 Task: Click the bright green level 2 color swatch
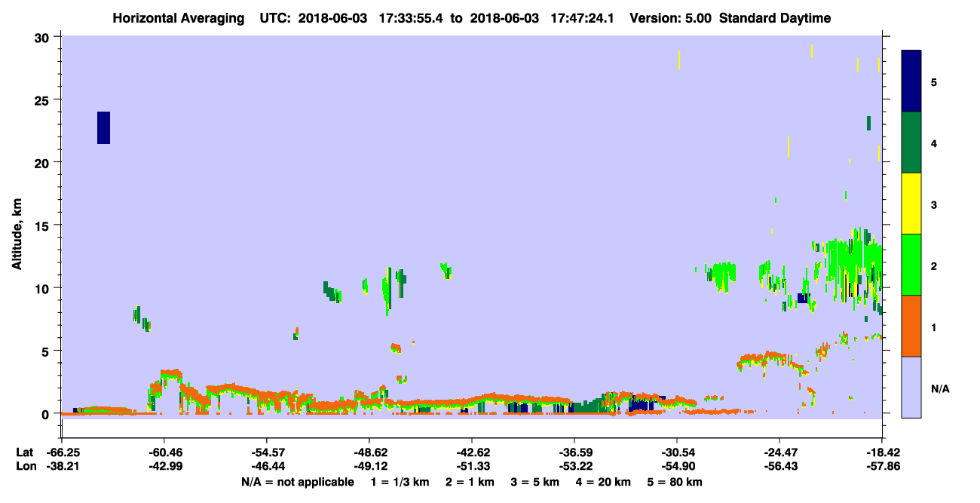coord(911,265)
